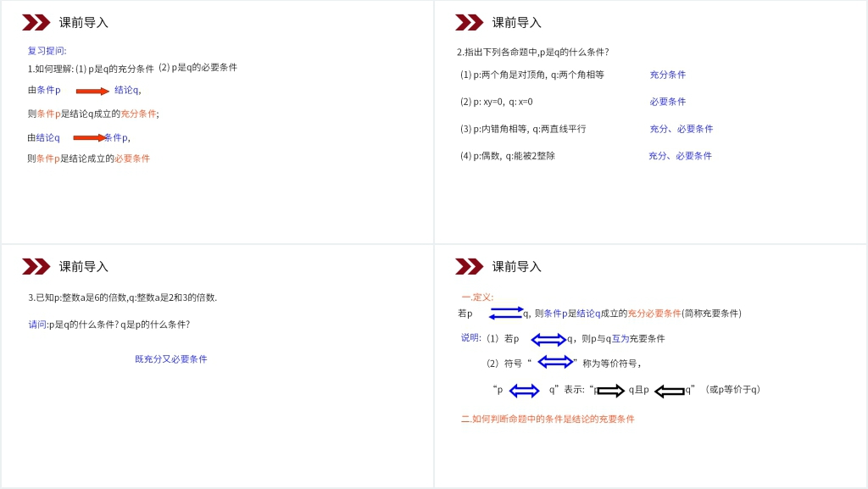
Task: Click the red chevron icon beside first 课前导入 title
Action: [36, 21]
